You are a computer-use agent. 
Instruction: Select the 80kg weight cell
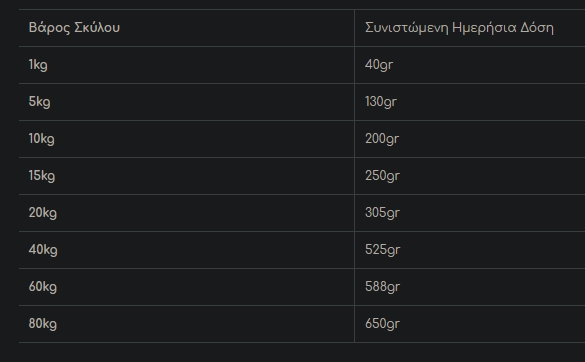[187, 324]
